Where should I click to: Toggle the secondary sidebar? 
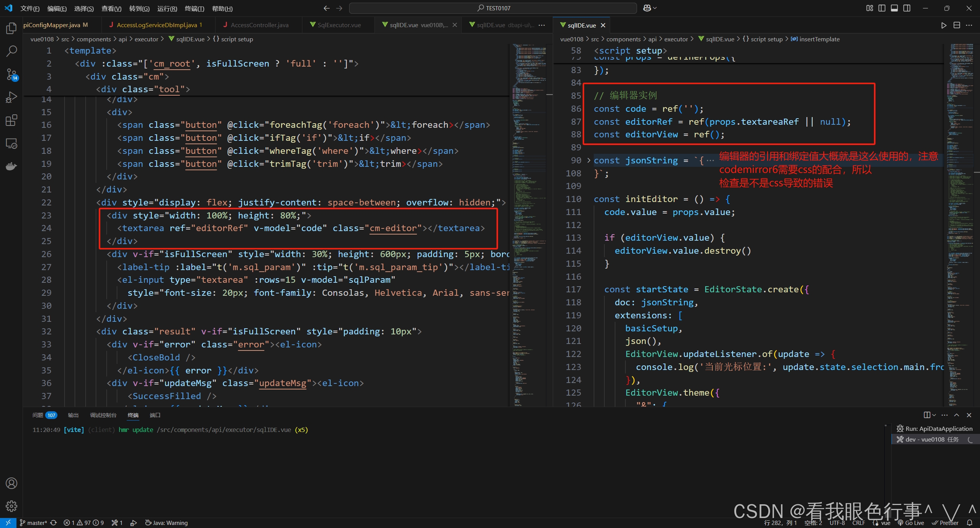coord(907,8)
